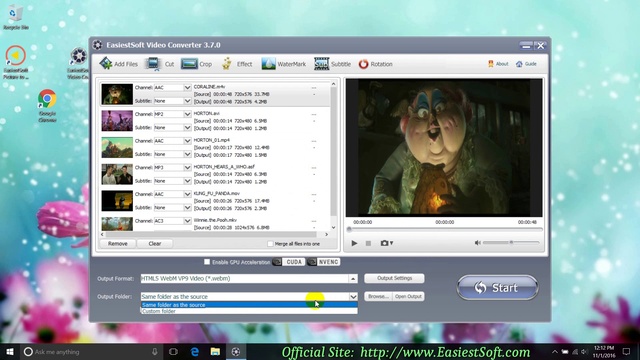The height and width of the screenshot is (360, 640).
Task: Open Recycle Bin on the desktop
Action: pyautogui.click(x=16, y=17)
